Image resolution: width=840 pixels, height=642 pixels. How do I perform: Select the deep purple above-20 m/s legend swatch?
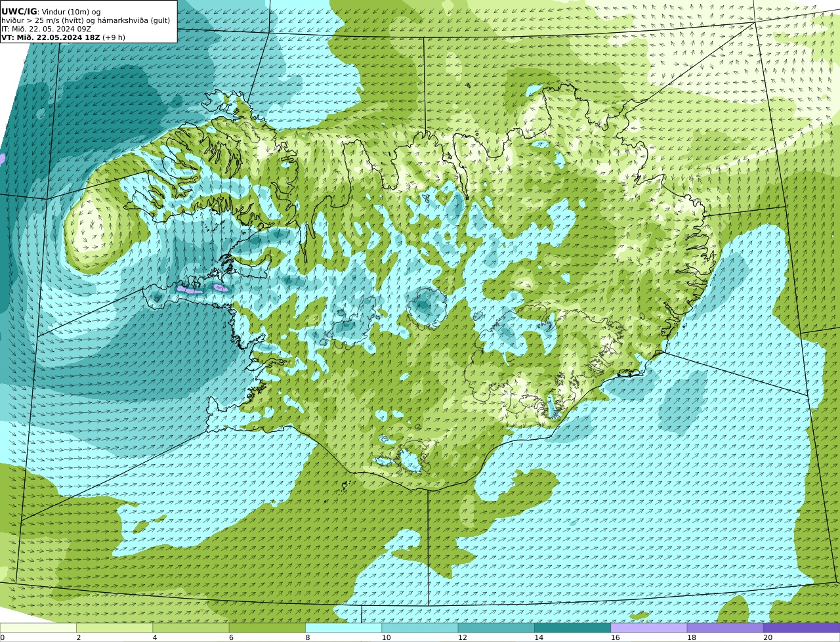[x=801, y=628]
